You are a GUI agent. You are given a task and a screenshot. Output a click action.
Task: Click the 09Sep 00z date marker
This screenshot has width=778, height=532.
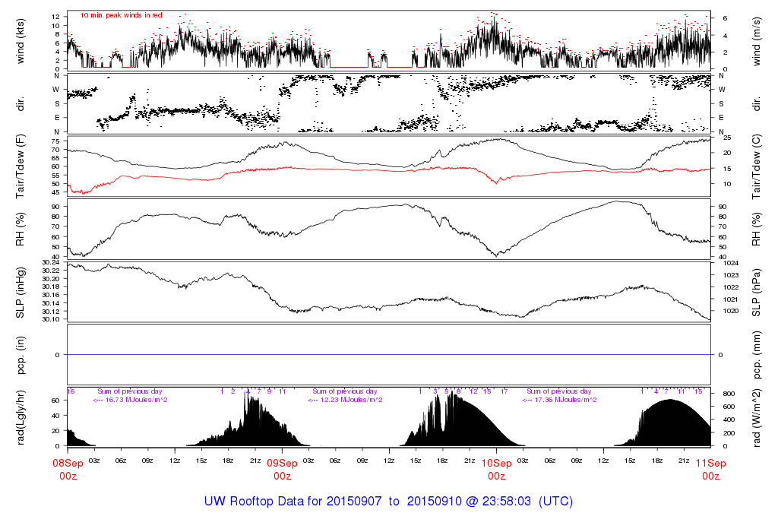click(282, 468)
